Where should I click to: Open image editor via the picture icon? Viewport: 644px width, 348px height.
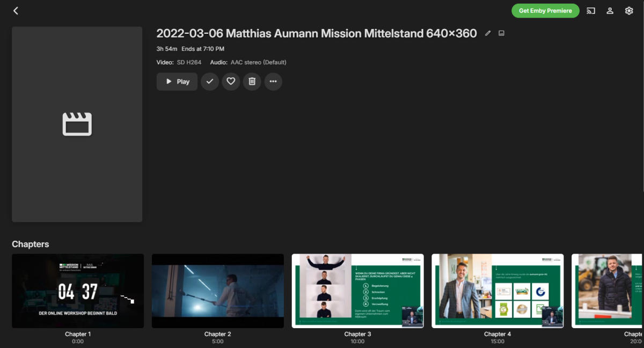(501, 33)
